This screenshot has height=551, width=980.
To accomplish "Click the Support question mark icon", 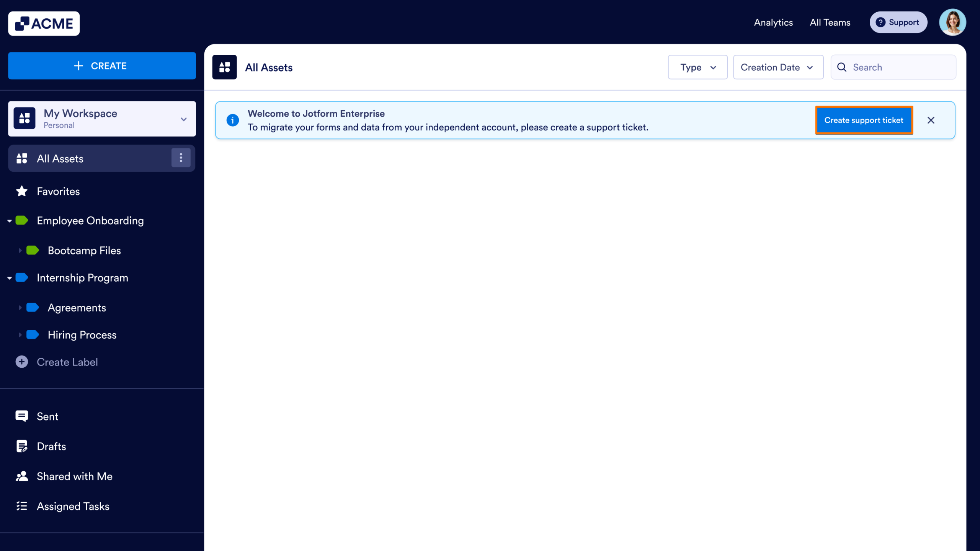I will pos(880,22).
